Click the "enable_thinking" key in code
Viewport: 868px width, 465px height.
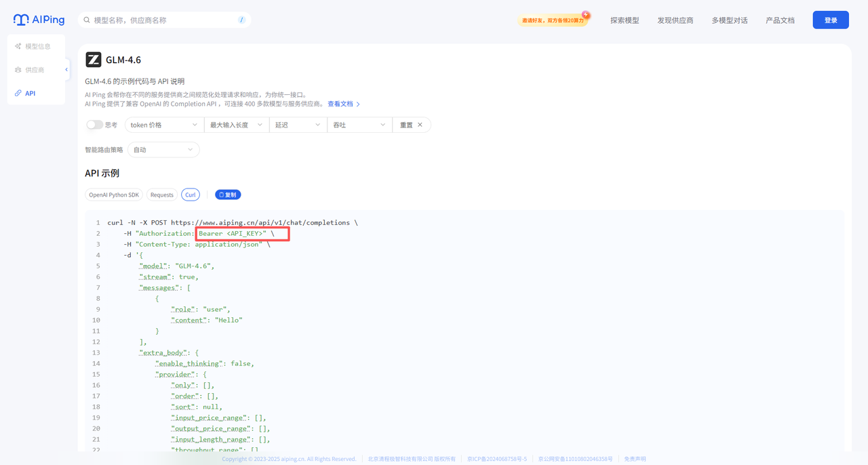[x=189, y=363]
